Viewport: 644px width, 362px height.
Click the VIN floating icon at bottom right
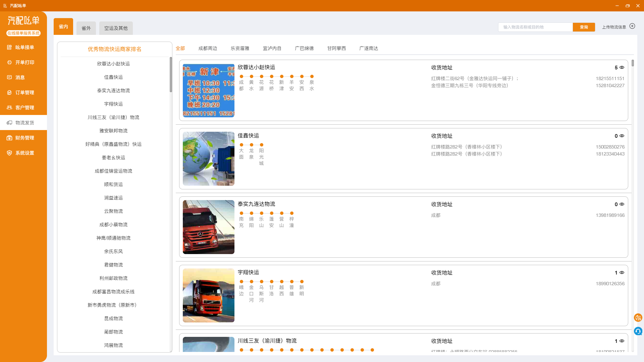click(638, 318)
